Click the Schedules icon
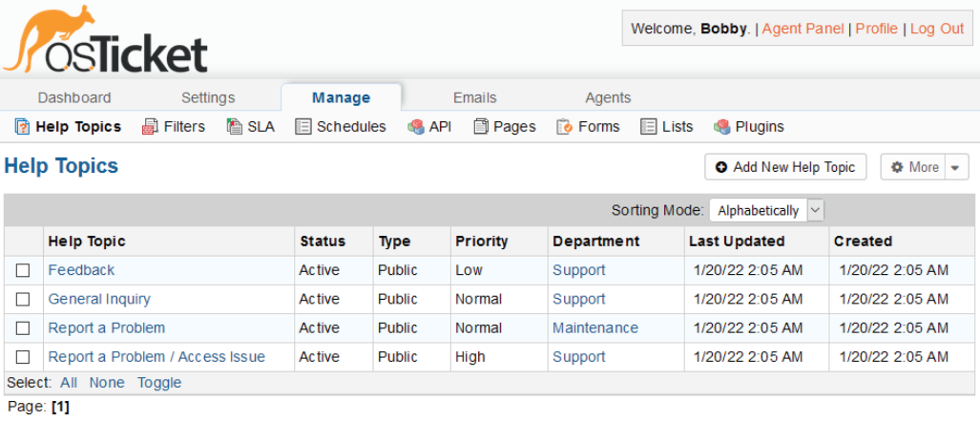Image resolution: width=980 pixels, height=421 pixels. click(302, 127)
